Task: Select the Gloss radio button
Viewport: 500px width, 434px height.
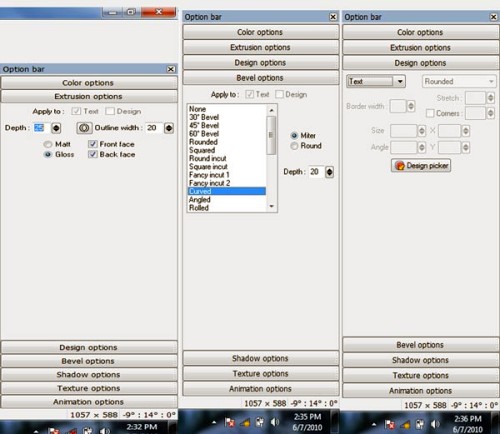Action: point(48,154)
